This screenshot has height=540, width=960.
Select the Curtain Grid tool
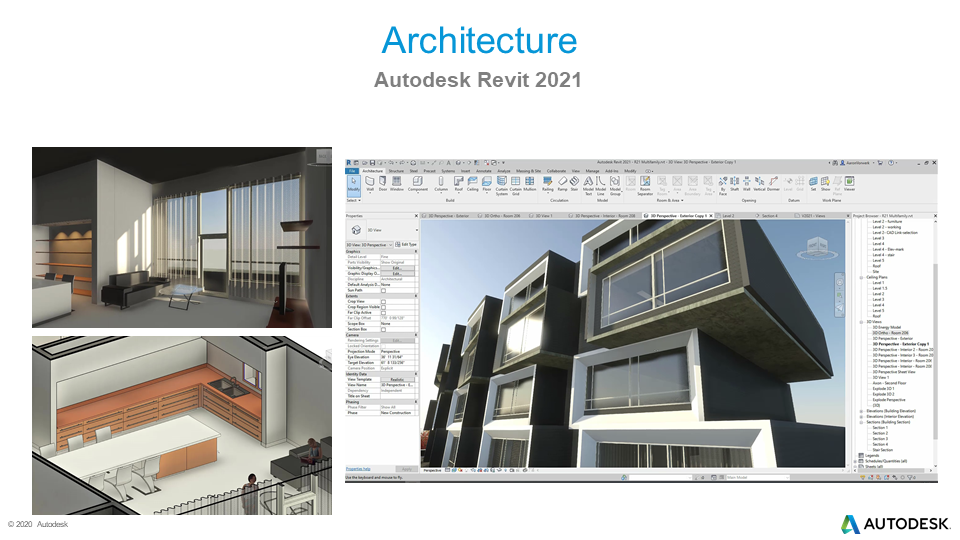pos(516,186)
